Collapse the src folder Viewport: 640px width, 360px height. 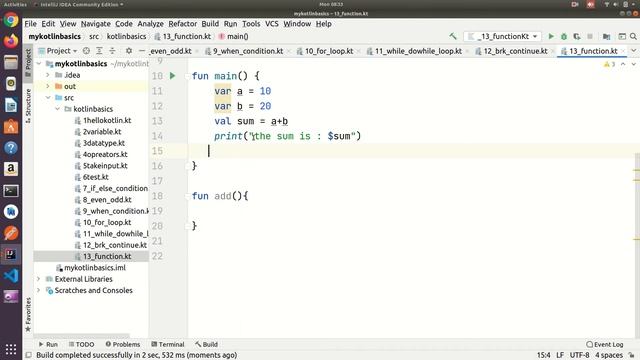[x=48, y=98]
